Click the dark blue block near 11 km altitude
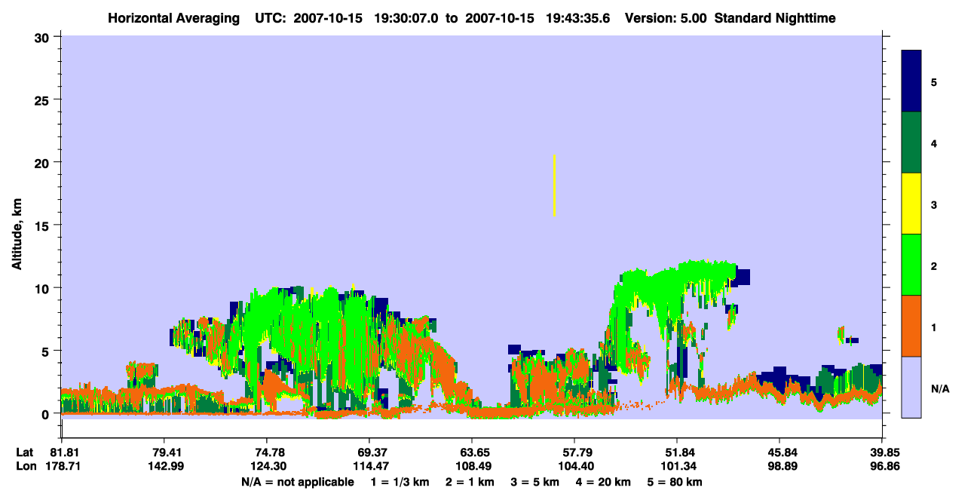The image size is (980, 503). [742, 277]
